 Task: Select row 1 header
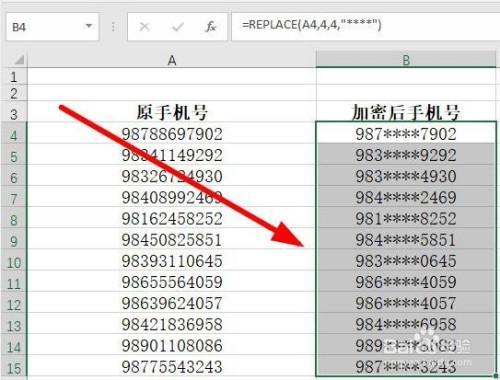[x=14, y=76]
